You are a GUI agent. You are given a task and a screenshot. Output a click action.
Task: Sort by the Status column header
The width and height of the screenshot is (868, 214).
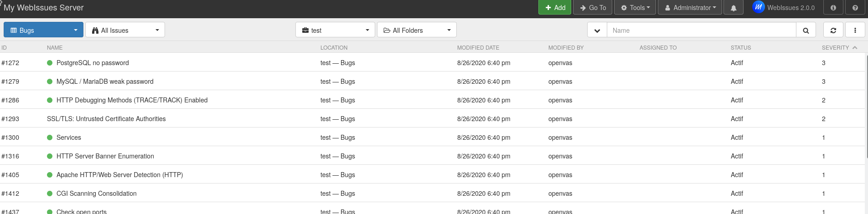741,48
